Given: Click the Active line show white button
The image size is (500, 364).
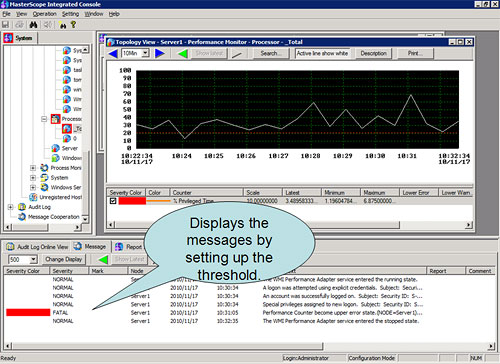Looking at the screenshot, I should click(322, 53).
